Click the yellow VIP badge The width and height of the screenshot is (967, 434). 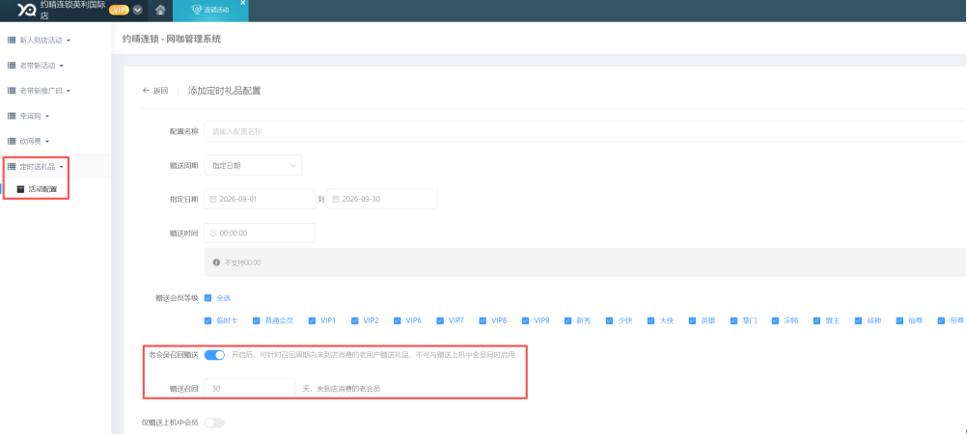click(x=118, y=10)
